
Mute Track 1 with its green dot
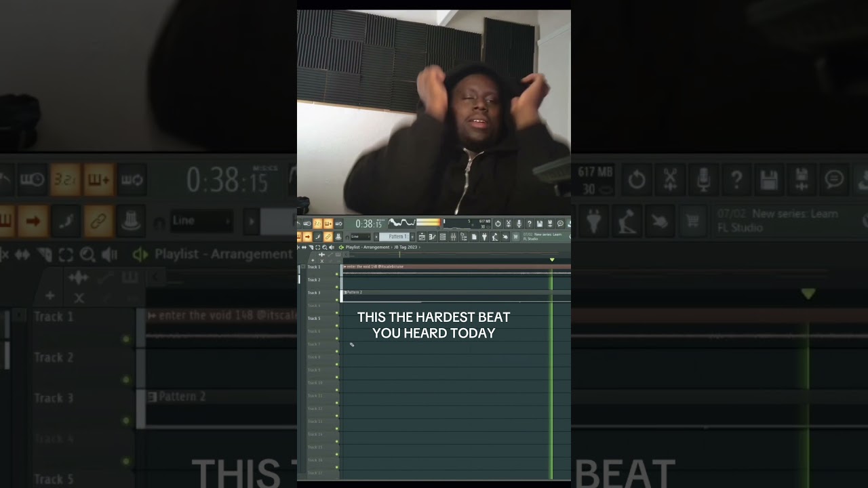pos(336,274)
